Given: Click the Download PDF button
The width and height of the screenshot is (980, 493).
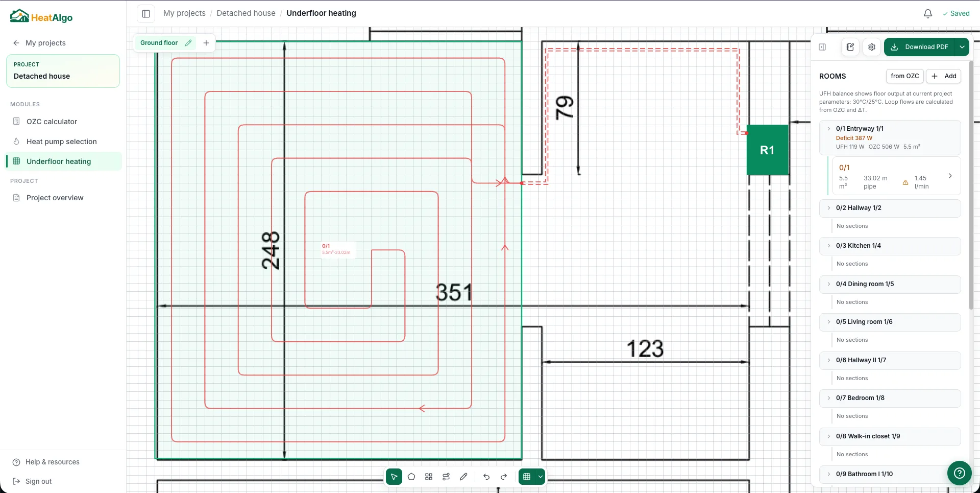Looking at the screenshot, I should click(x=920, y=47).
